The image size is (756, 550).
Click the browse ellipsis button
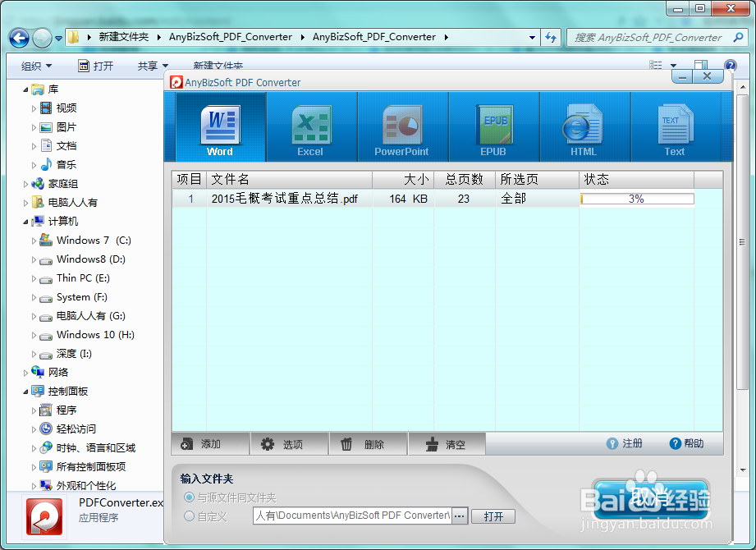(x=460, y=516)
